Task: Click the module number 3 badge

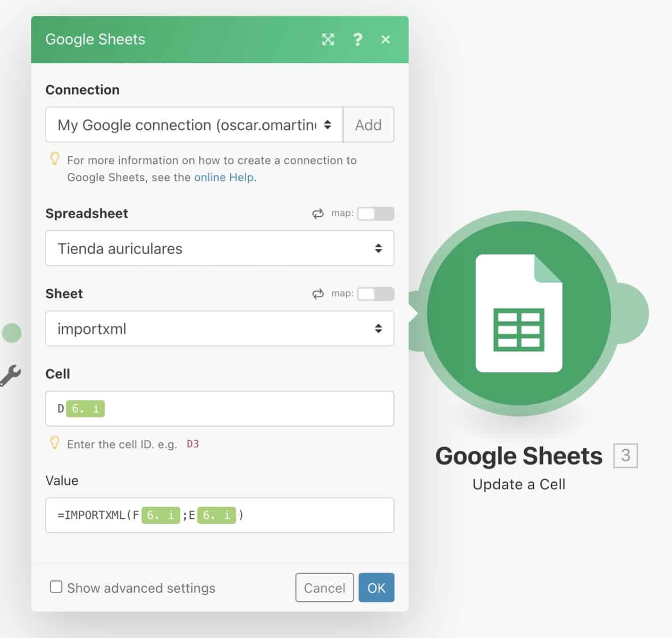Action: click(626, 456)
